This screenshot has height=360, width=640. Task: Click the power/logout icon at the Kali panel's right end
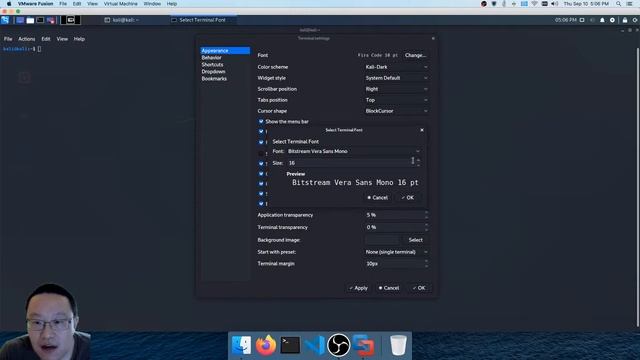(x=635, y=20)
